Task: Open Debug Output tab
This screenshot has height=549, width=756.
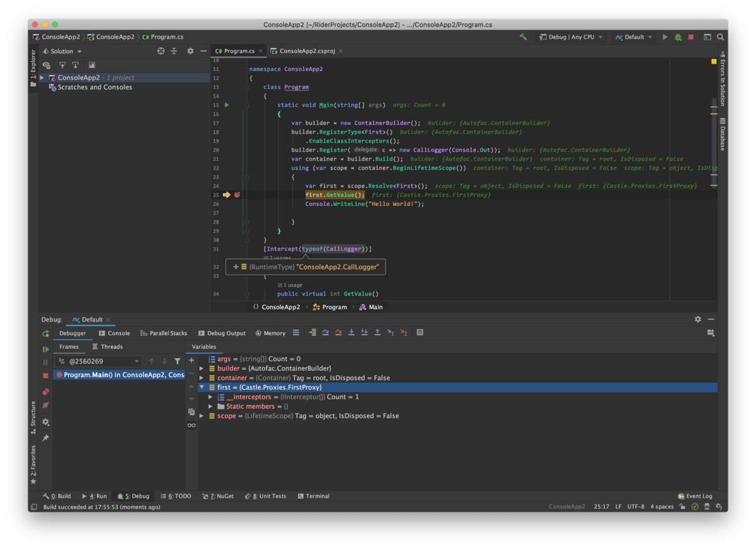Action: click(x=222, y=333)
